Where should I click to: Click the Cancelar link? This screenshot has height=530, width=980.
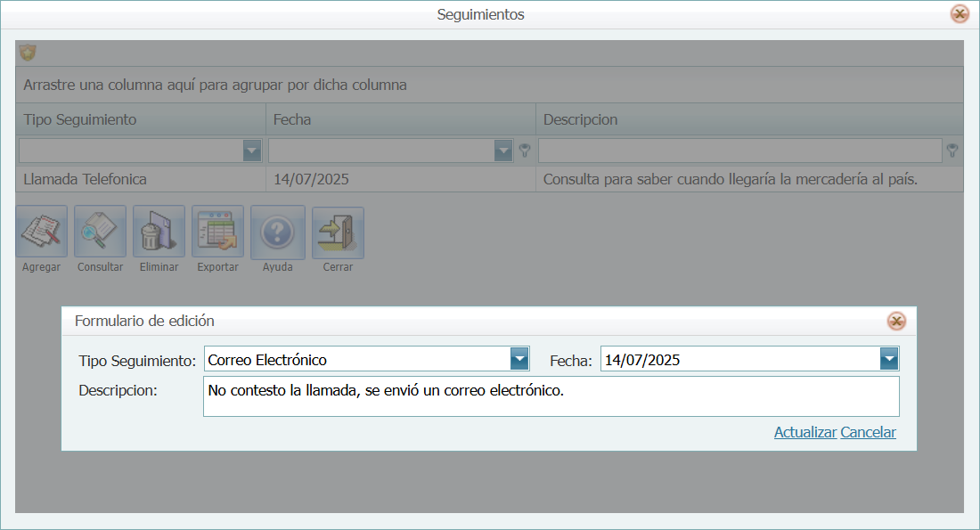[x=868, y=432]
